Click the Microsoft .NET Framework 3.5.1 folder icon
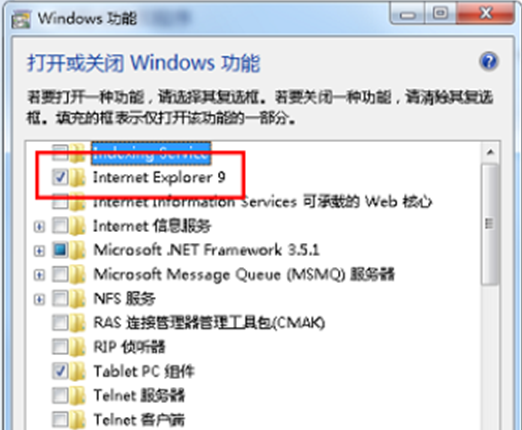 coord(77,250)
